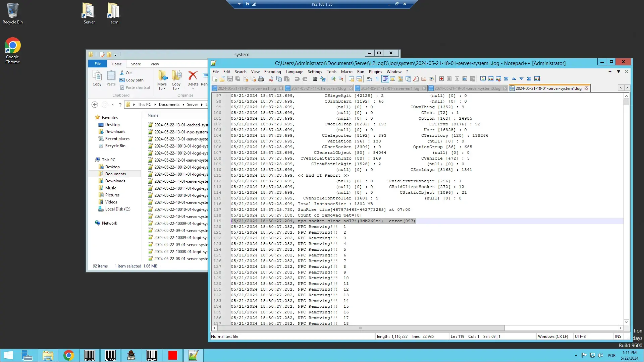Screen dimensions: 644x362
Task: Click the scroll down arrow of the editor
Action: pos(626,322)
